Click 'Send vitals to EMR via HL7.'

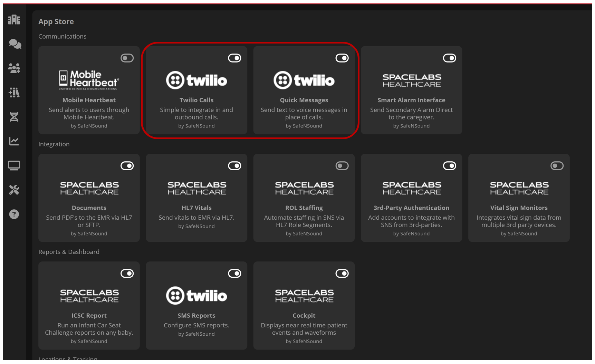click(x=196, y=218)
